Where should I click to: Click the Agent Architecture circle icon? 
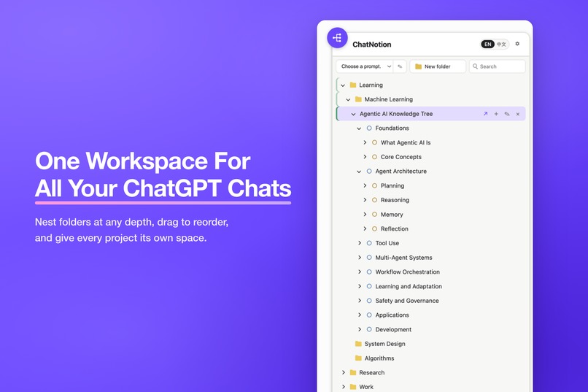click(369, 171)
